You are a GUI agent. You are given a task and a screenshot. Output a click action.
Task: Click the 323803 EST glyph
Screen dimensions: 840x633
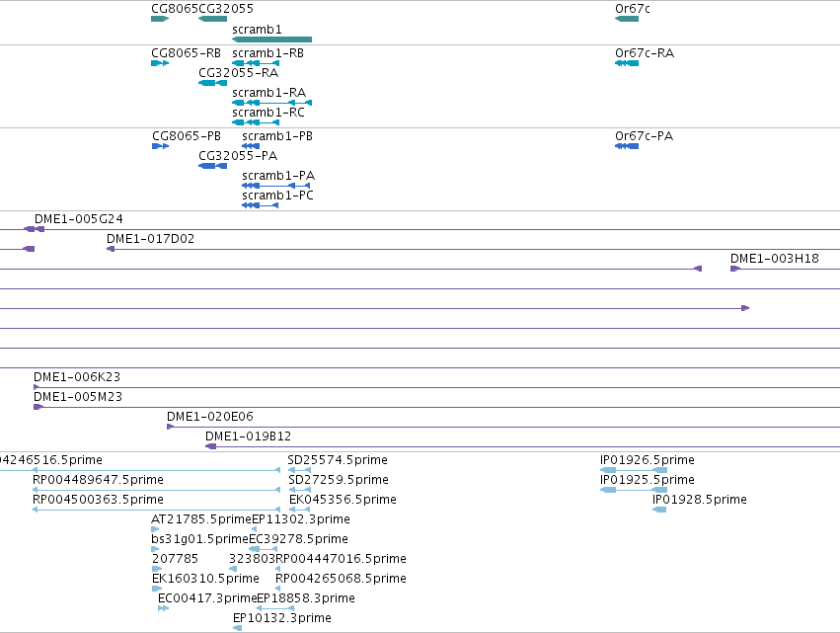(x=233, y=569)
